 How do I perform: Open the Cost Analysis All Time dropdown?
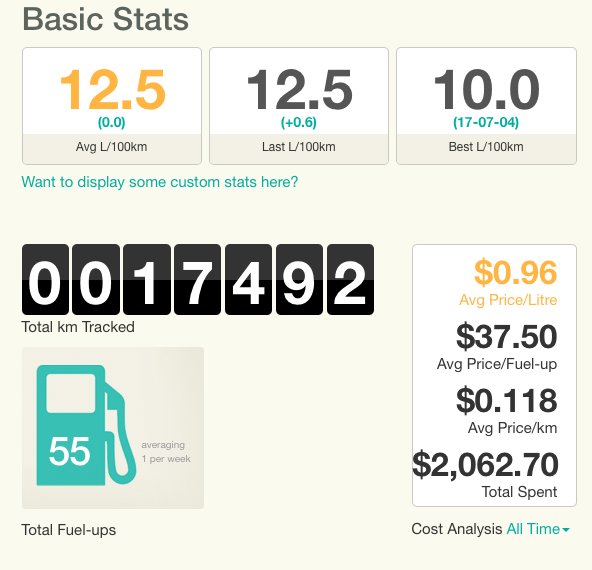pyautogui.click(x=538, y=529)
